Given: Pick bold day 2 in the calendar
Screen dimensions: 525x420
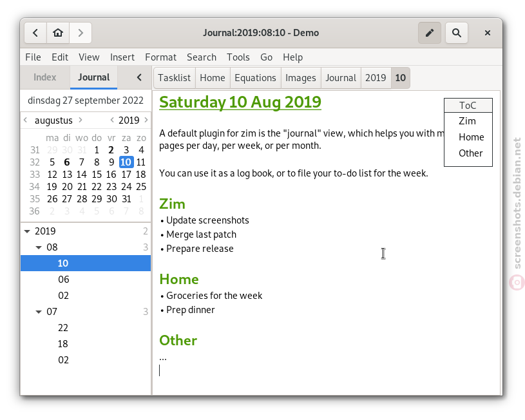Looking at the screenshot, I should click(x=111, y=149).
